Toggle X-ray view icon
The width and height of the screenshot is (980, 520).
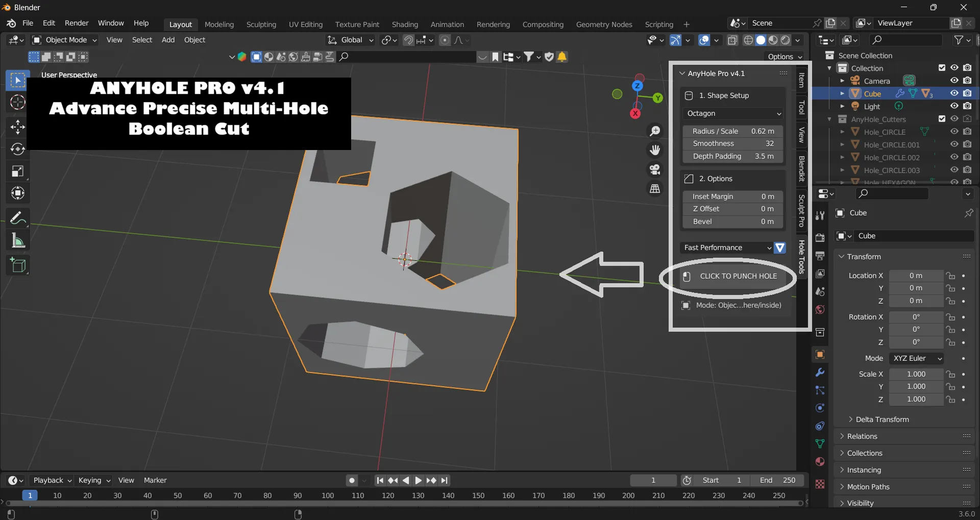732,40
